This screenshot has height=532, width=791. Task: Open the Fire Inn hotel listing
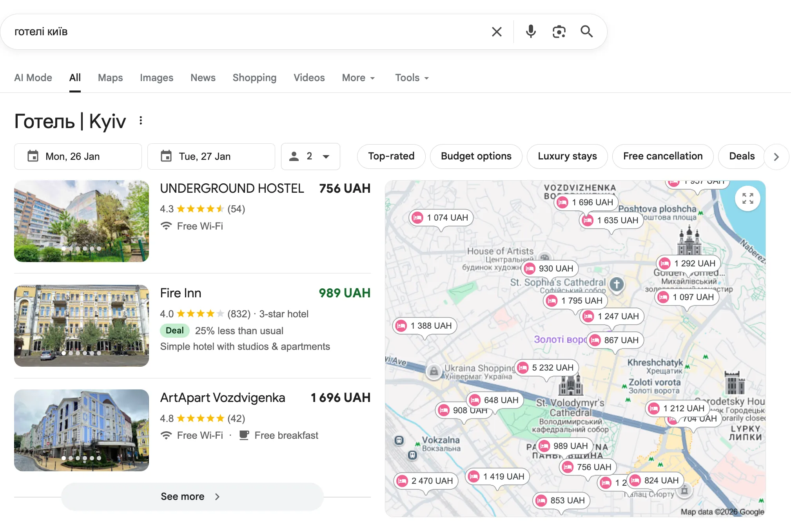pos(181,293)
